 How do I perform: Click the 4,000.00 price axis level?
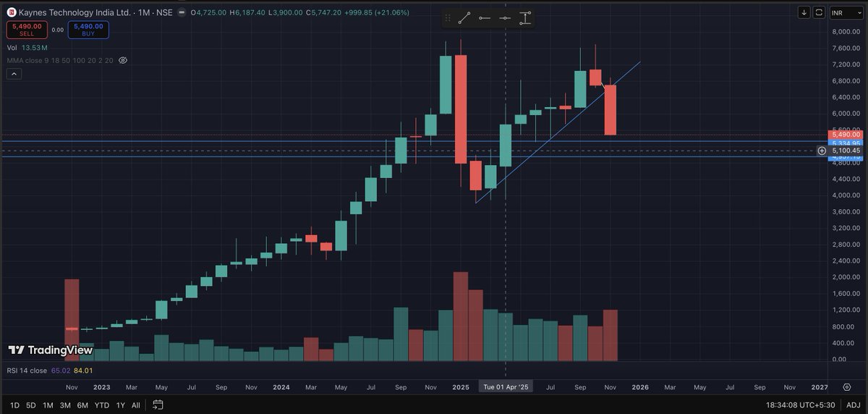[x=845, y=195]
